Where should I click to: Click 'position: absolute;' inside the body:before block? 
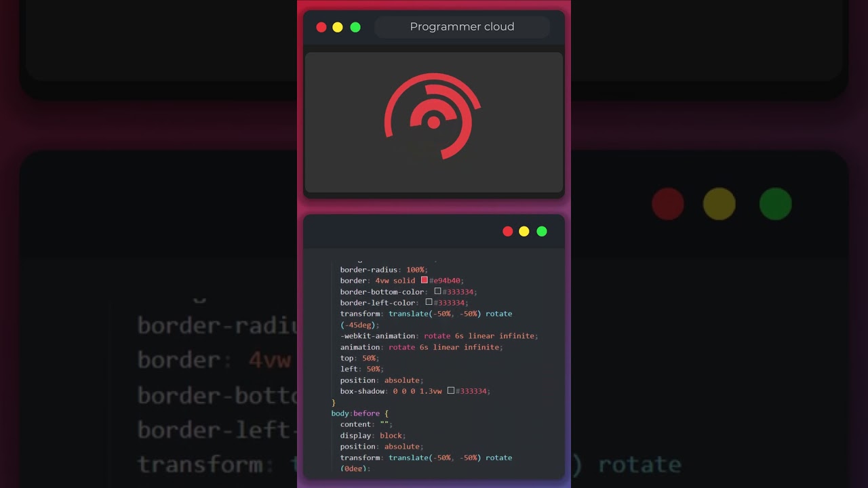(x=382, y=447)
